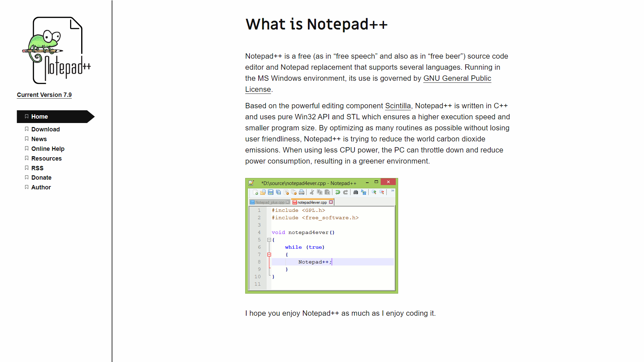The height and width of the screenshot is (362, 644).
Task: Click the Redo arrow icon
Action: (x=345, y=192)
